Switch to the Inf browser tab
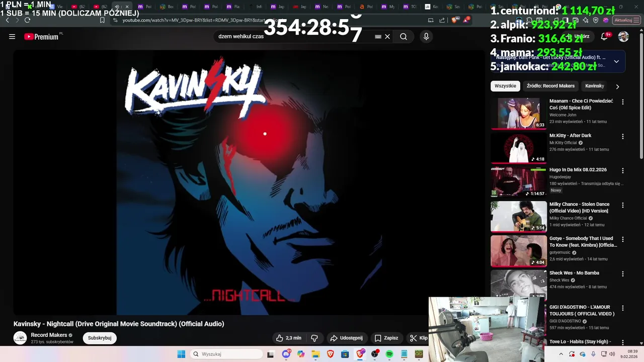This screenshot has height=362, width=644. point(255,7)
